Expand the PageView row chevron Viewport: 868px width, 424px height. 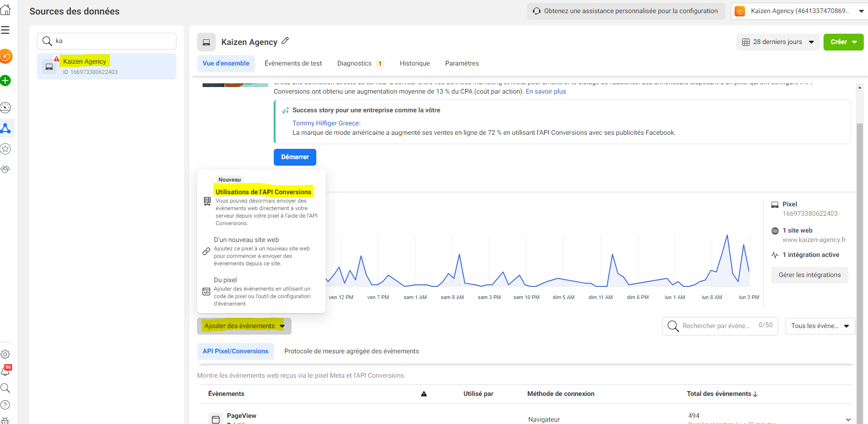(x=848, y=420)
